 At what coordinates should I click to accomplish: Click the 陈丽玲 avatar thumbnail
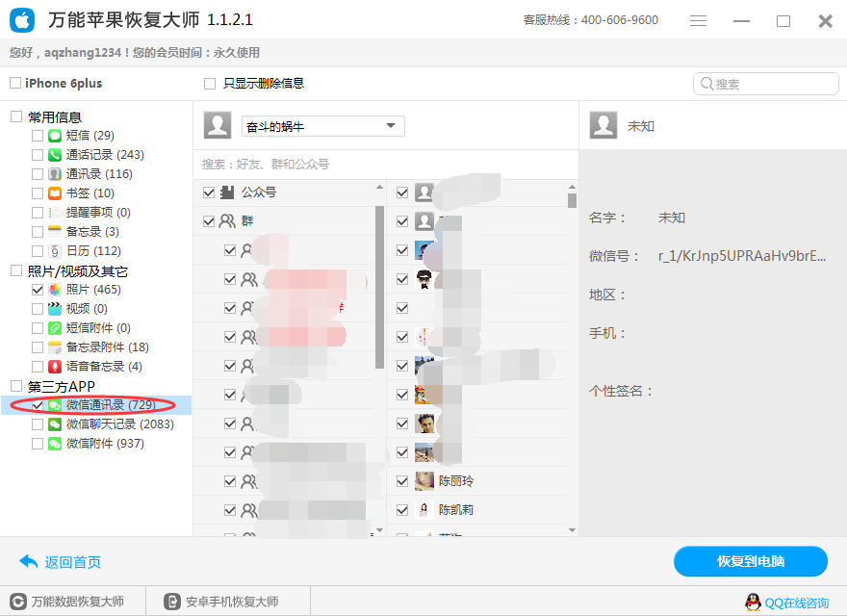tap(424, 481)
